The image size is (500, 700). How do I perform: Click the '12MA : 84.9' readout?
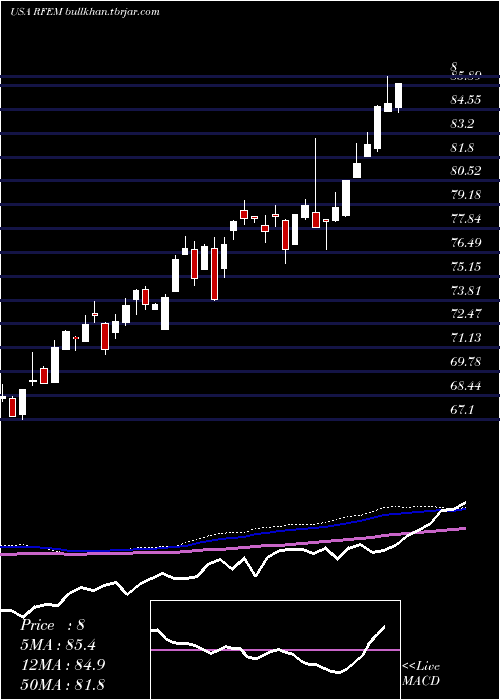[x=62, y=665]
